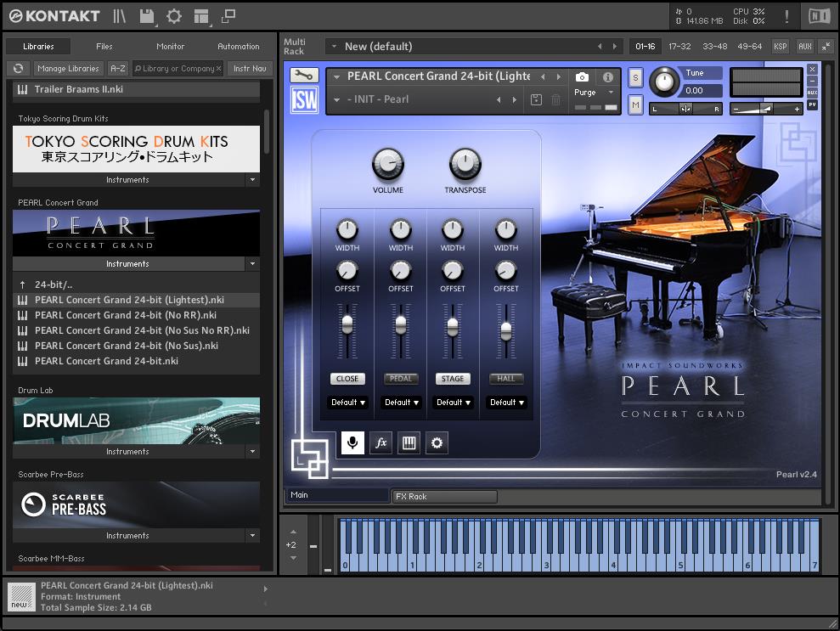Toggle the CLOSE microphone on/off

point(347,379)
